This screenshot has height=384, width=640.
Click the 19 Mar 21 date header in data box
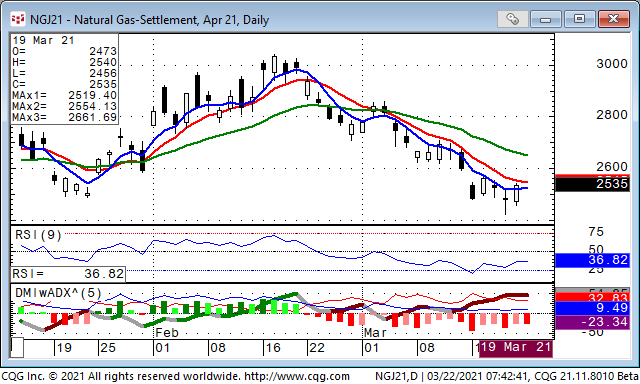pyautogui.click(x=43, y=40)
